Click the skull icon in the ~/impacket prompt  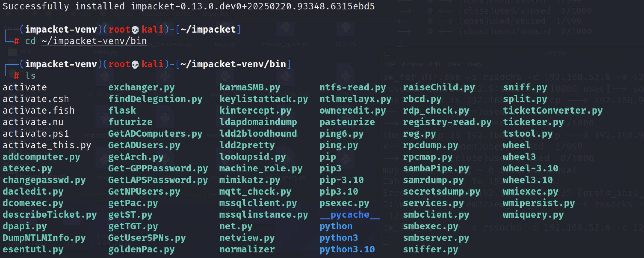(x=135, y=30)
